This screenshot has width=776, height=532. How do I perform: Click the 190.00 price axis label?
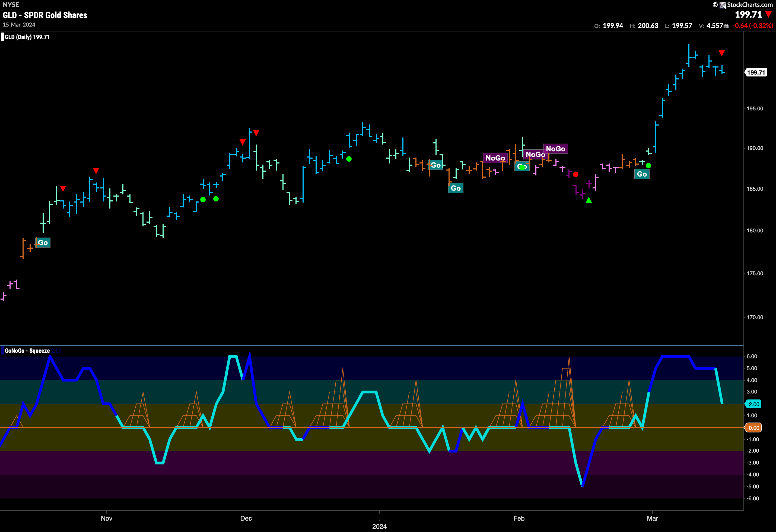pyautogui.click(x=755, y=148)
